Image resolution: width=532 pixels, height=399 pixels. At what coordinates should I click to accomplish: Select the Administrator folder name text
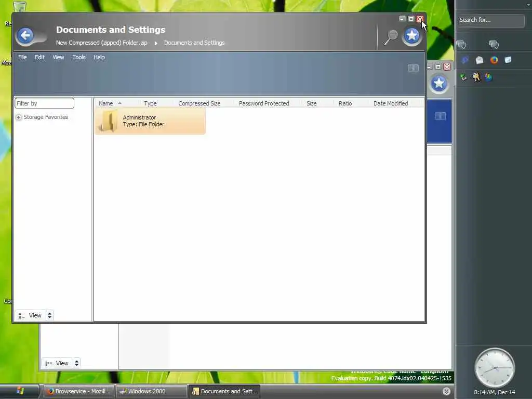139,117
